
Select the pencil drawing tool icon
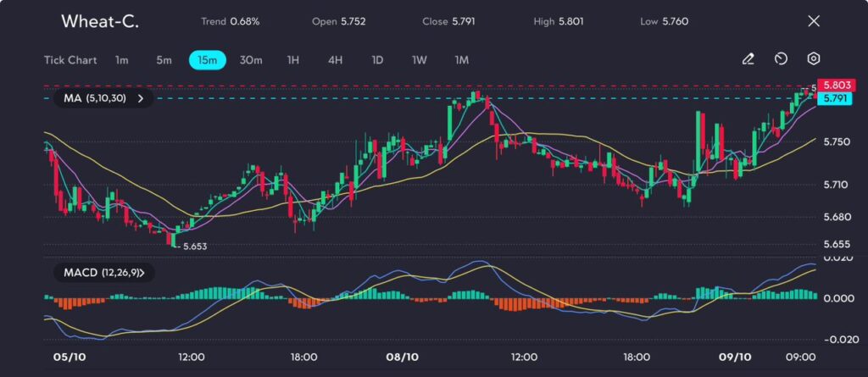point(748,59)
